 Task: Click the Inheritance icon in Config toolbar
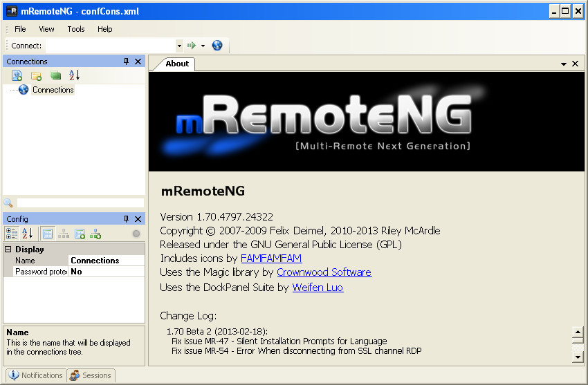(64, 234)
